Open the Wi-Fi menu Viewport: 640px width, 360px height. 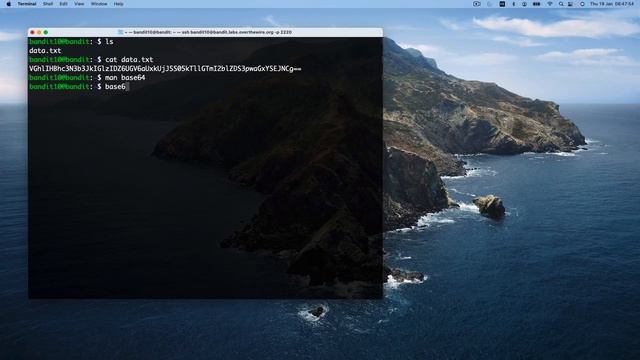[x=550, y=4]
